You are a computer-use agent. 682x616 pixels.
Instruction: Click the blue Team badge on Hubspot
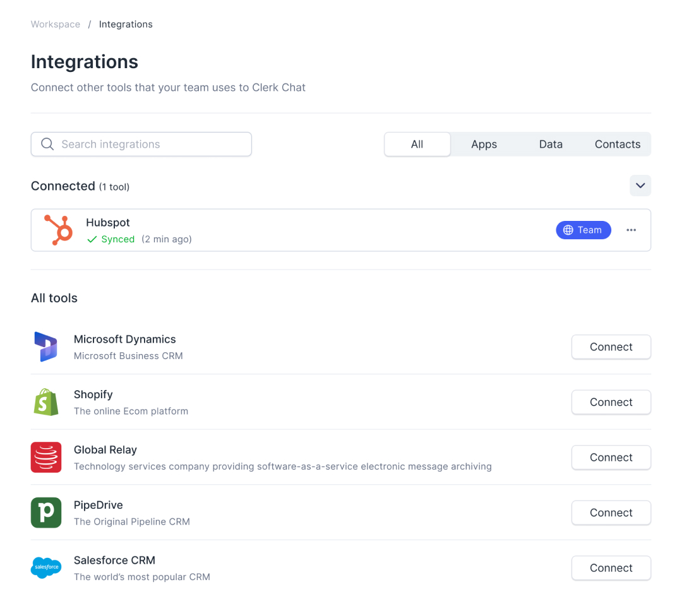click(583, 230)
